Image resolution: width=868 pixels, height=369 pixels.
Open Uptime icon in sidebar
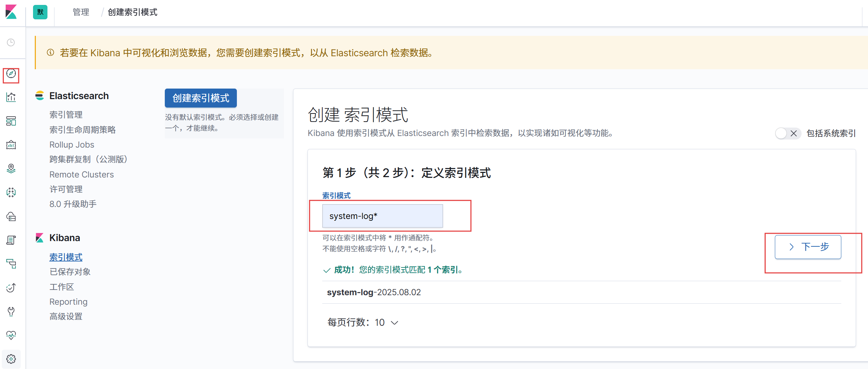click(x=11, y=288)
